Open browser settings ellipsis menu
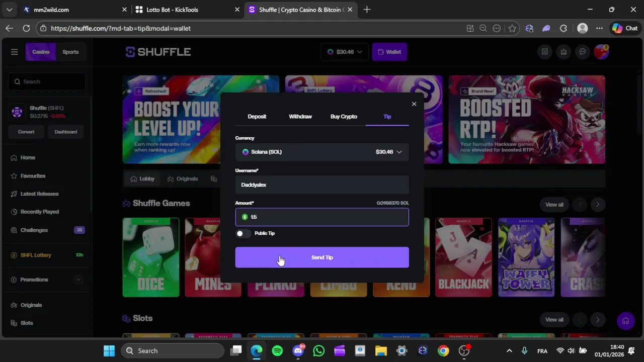This screenshot has width=644, height=362. [x=599, y=29]
